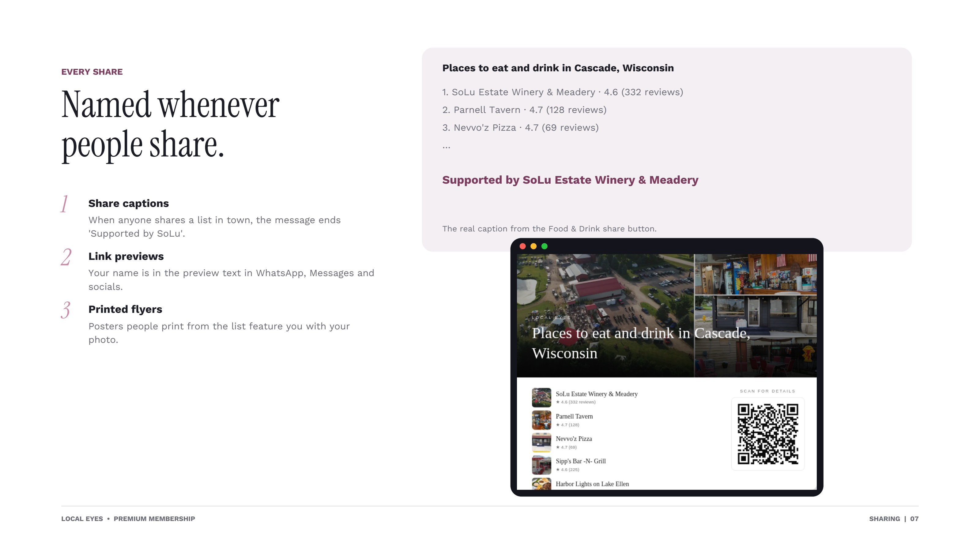Open the Nevvo'z Pizza thumbnail image

pyautogui.click(x=541, y=442)
